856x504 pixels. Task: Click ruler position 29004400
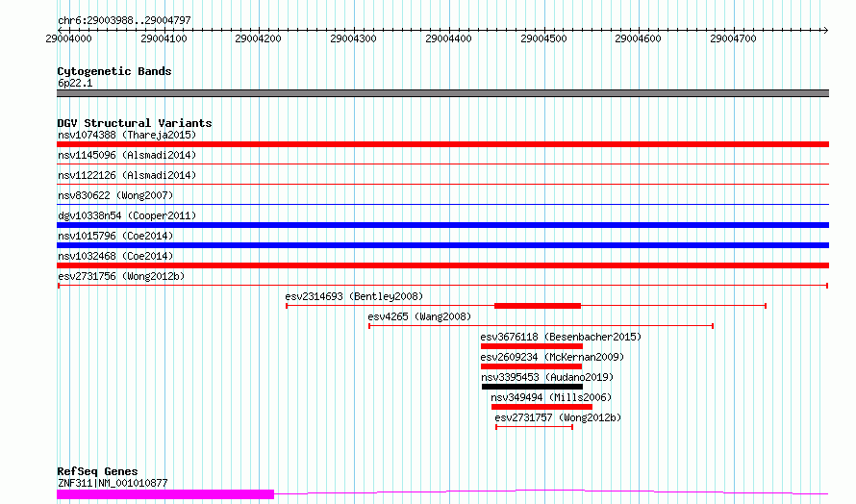click(x=448, y=38)
